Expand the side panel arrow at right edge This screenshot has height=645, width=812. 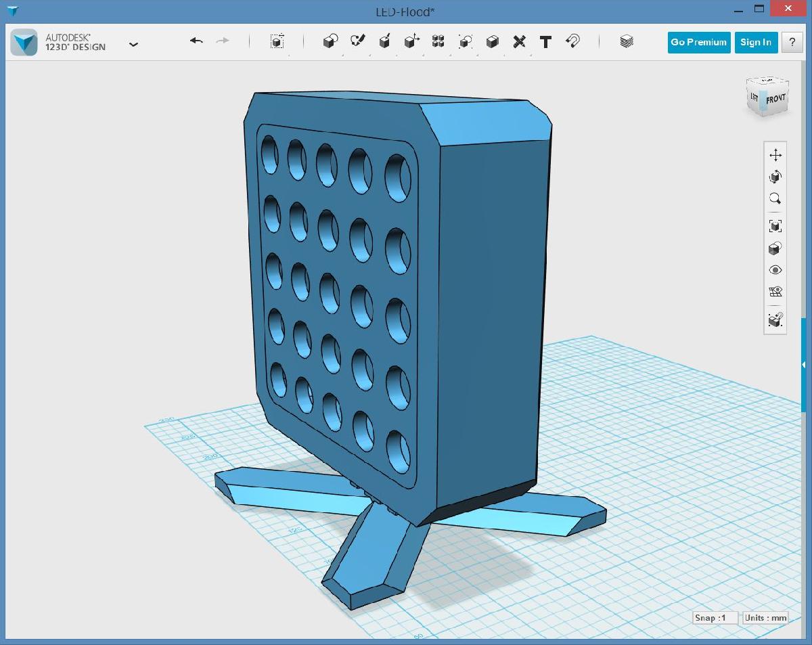point(803,365)
